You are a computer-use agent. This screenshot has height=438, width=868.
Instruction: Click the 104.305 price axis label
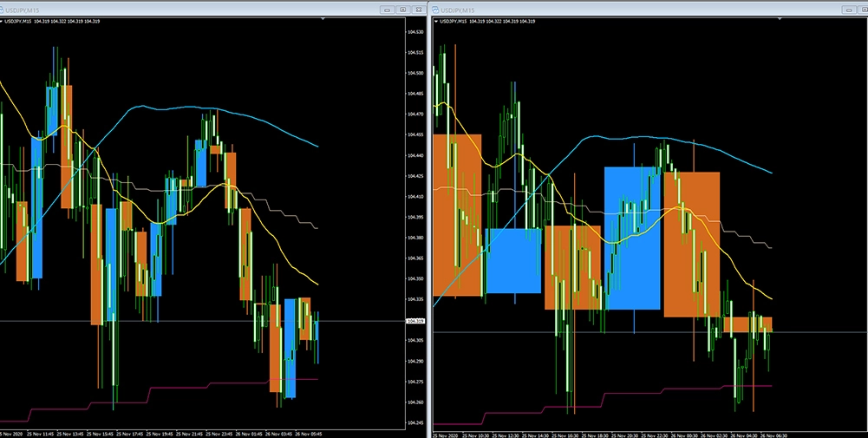[x=415, y=341]
